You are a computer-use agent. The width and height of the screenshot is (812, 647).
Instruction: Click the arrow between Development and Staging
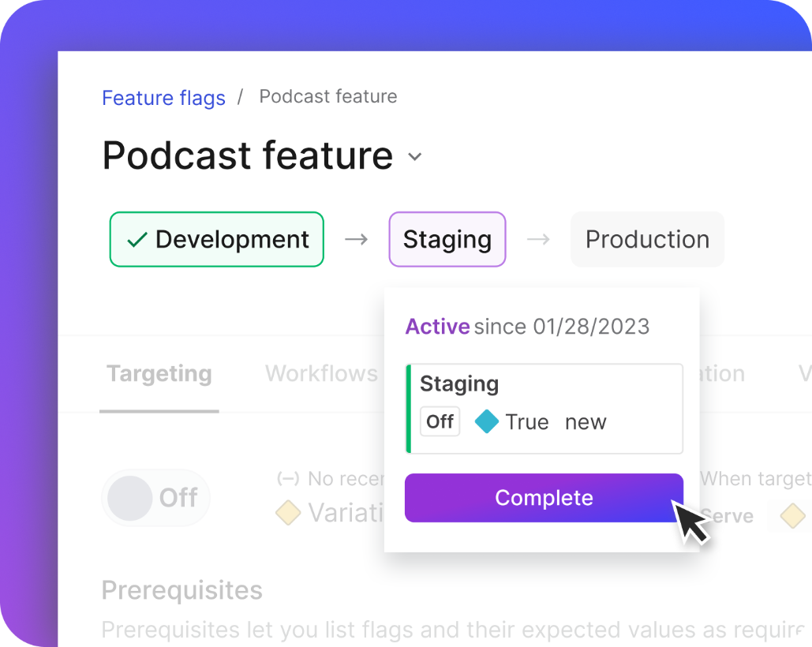(356, 239)
